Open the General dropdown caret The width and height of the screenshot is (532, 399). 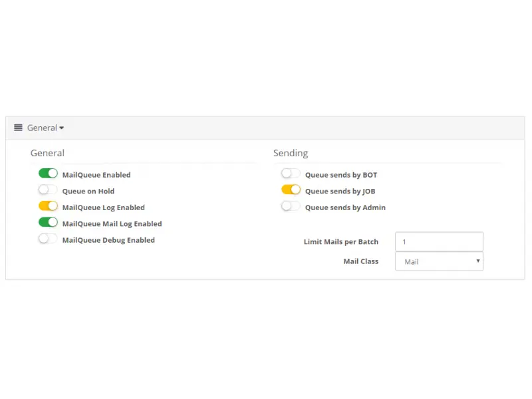click(x=61, y=128)
